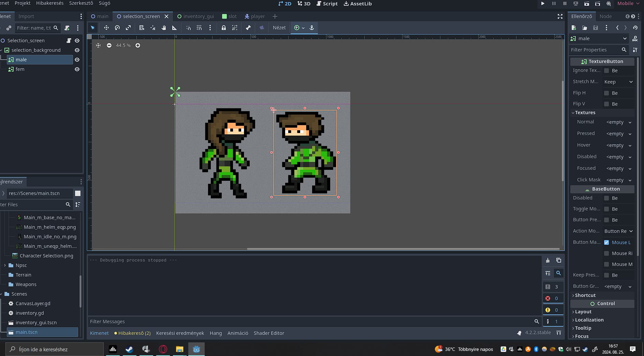Switch to the main scene tab
This screenshot has width=644, height=356.
pos(100,16)
